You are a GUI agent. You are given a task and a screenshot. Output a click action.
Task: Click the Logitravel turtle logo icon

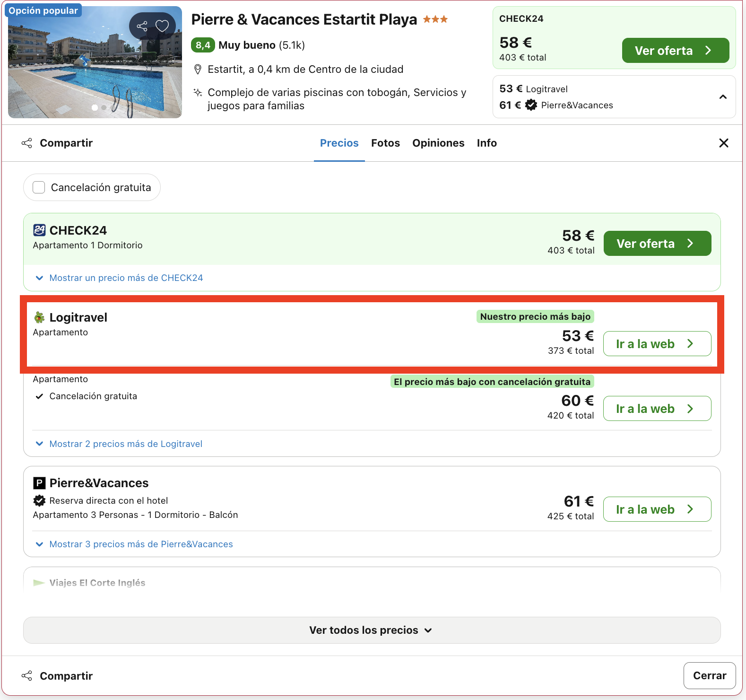[39, 317]
